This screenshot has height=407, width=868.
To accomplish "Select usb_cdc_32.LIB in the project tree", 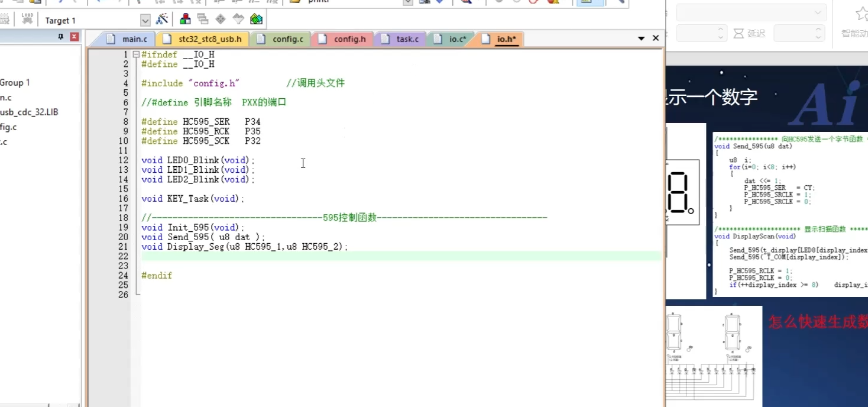I will [29, 112].
